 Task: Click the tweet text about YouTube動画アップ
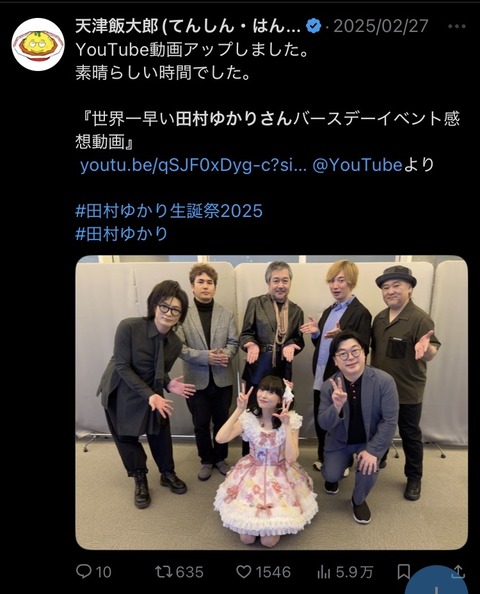191,50
